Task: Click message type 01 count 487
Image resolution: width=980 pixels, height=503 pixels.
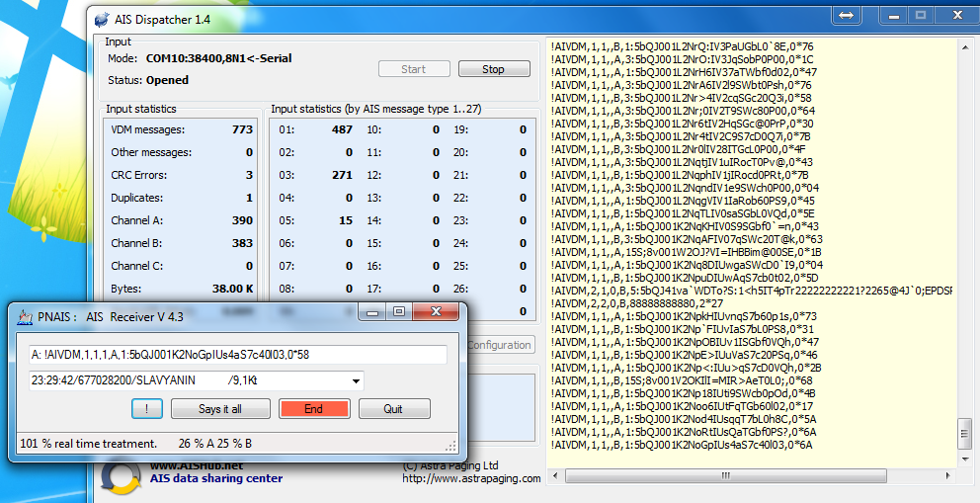Action: pyautogui.click(x=343, y=130)
